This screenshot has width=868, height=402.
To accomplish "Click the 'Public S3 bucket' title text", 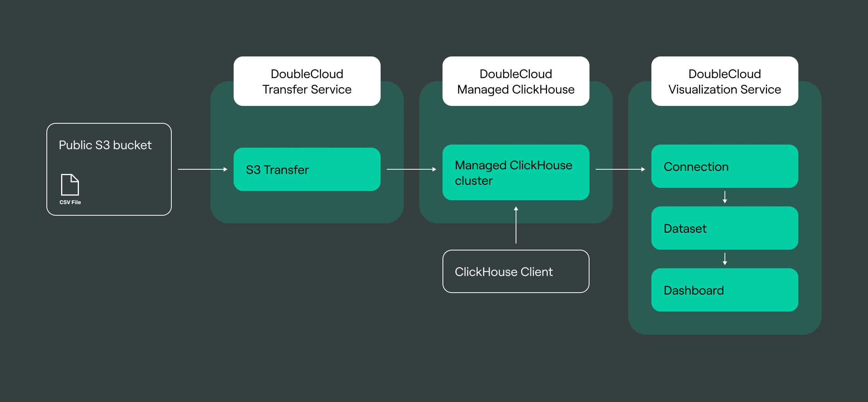I will [105, 145].
